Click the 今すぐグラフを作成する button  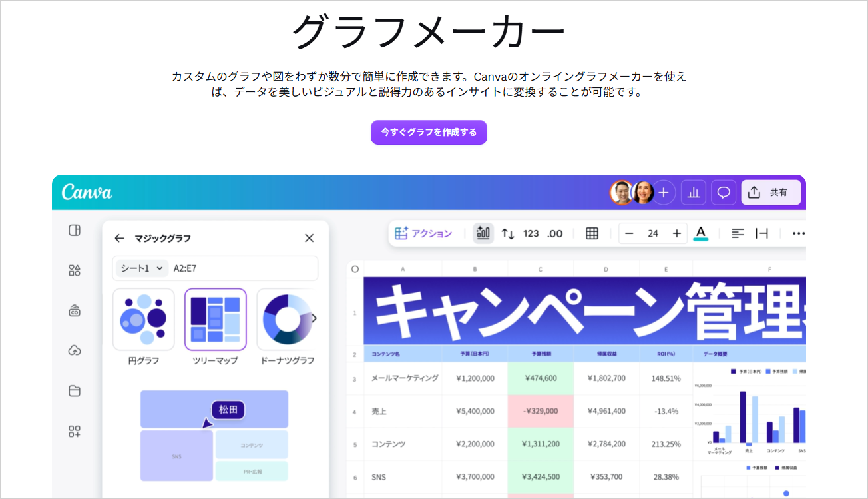(x=429, y=132)
